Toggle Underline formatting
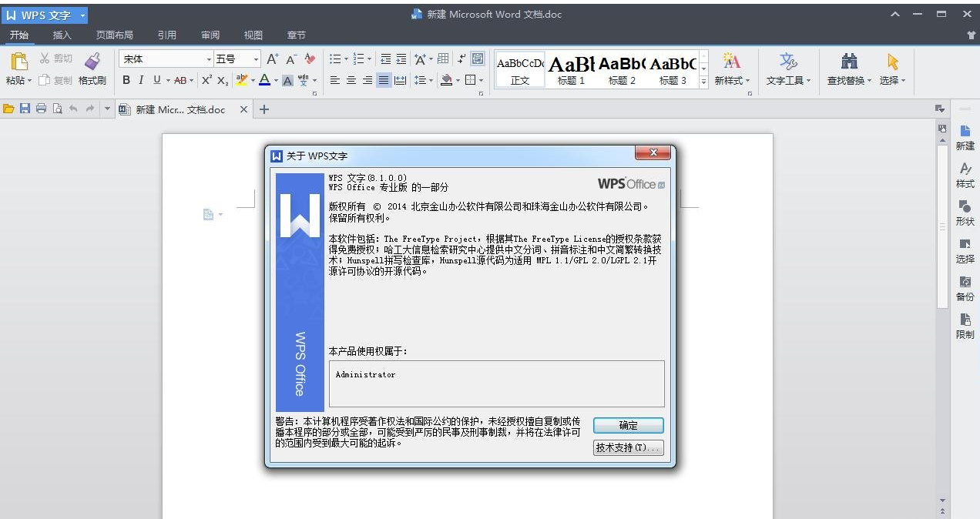980x519 pixels. coord(156,80)
